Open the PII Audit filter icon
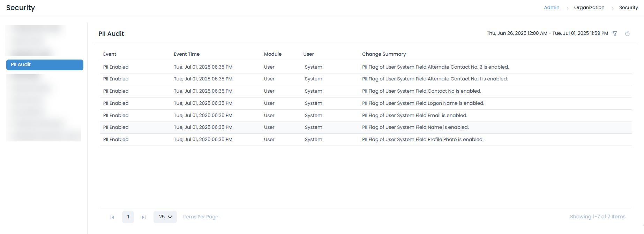Viewport: 644px width, 234px height. tap(615, 33)
